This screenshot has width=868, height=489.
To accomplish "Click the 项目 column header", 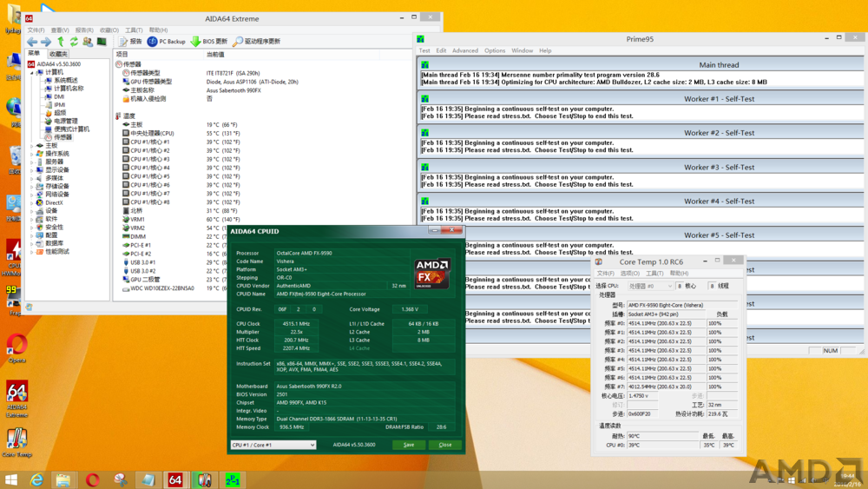I will 158,54.
